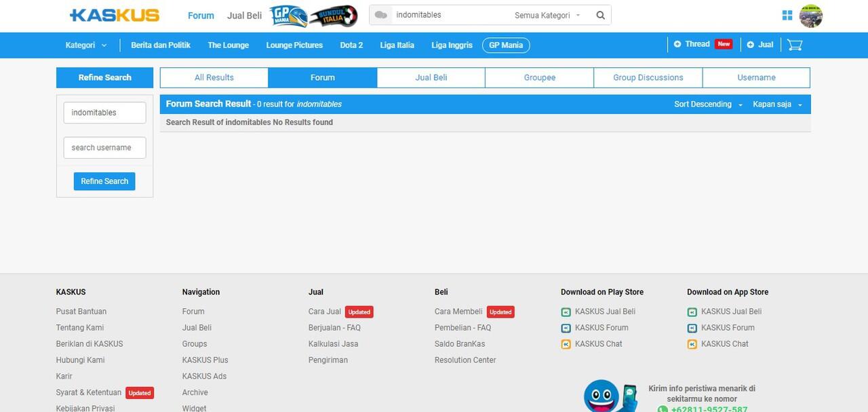Select the Forum results tab
Image resolution: width=868 pixels, height=412 pixels.
[323, 77]
